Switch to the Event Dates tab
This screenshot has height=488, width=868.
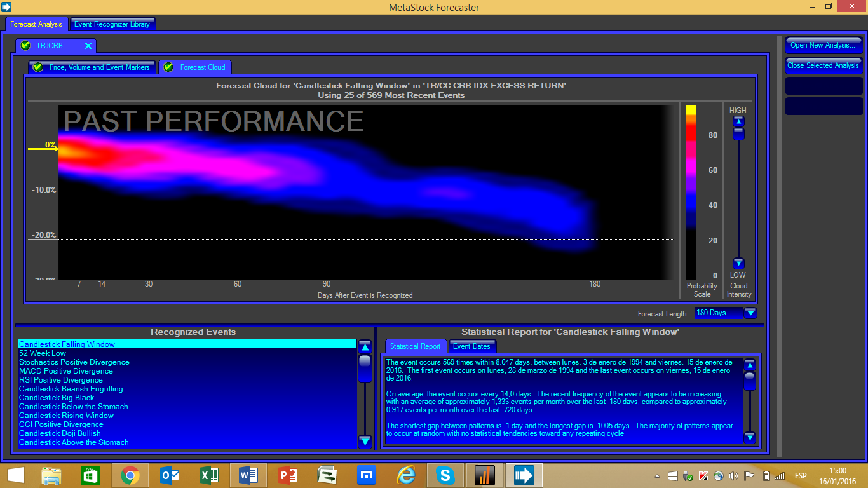pyautogui.click(x=471, y=346)
